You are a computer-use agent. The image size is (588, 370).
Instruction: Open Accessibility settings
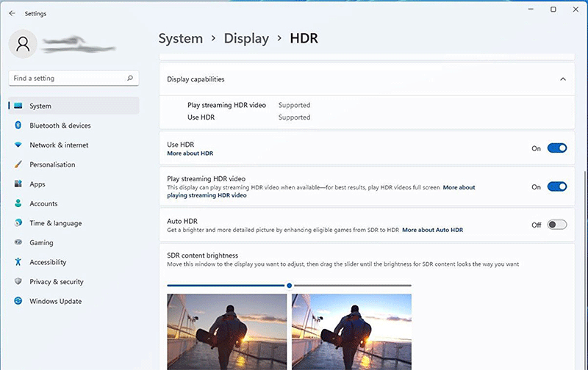[x=74, y=261]
